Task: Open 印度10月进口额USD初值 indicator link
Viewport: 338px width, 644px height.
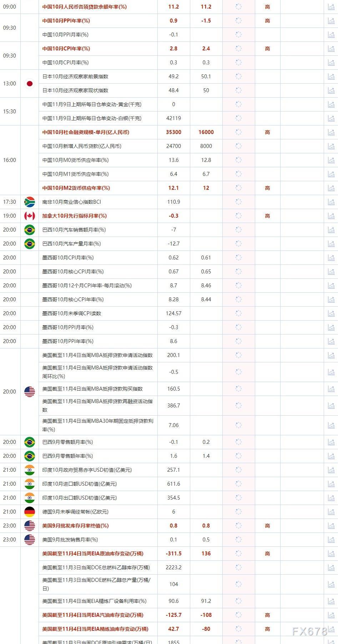Action: click(x=80, y=484)
